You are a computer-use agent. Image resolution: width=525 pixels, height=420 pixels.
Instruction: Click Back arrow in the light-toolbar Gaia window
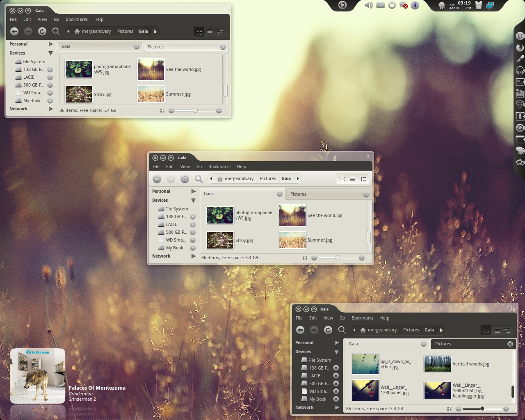click(x=157, y=179)
